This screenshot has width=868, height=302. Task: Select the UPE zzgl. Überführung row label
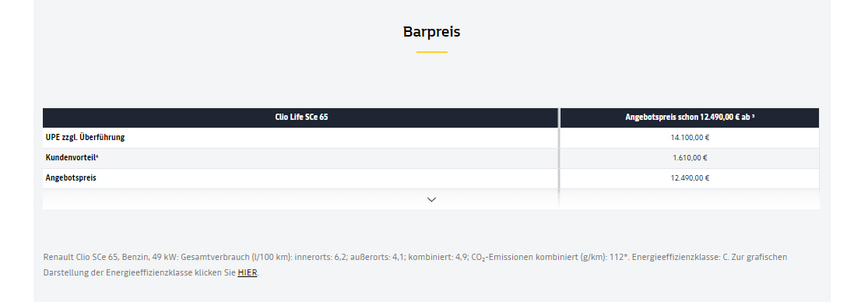(86, 137)
